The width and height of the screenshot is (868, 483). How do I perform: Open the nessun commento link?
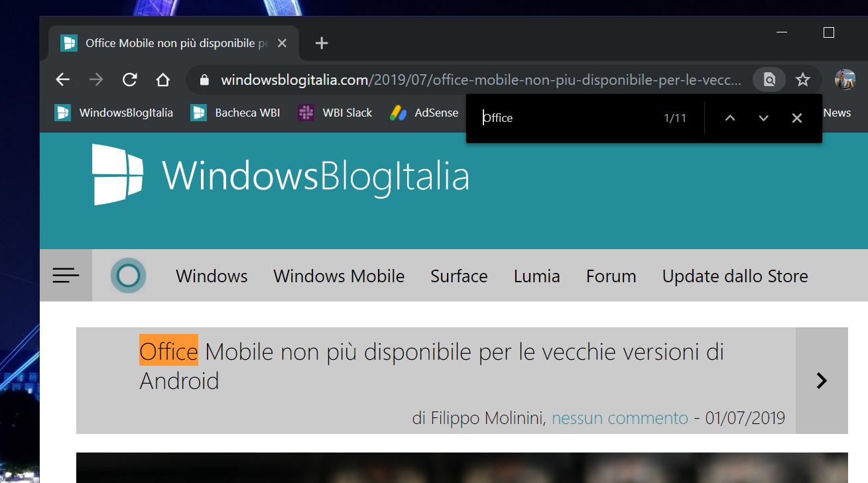(x=620, y=418)
